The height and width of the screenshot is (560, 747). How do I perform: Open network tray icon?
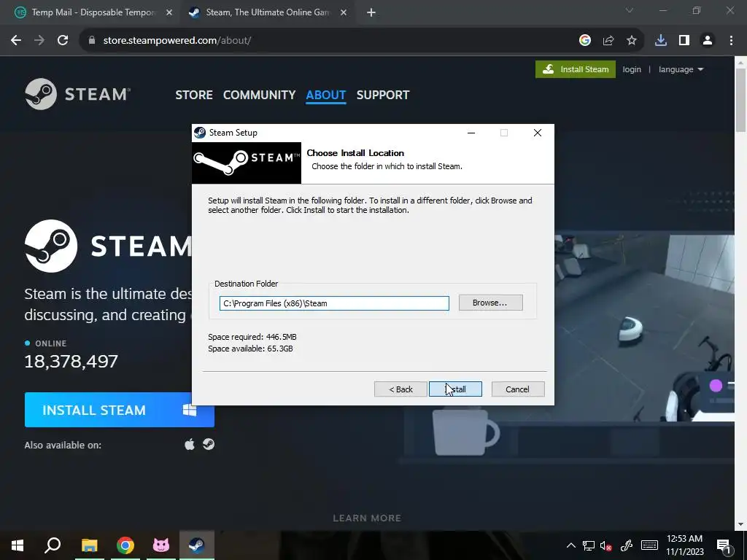pyautogui.click(x=589, y=545)
